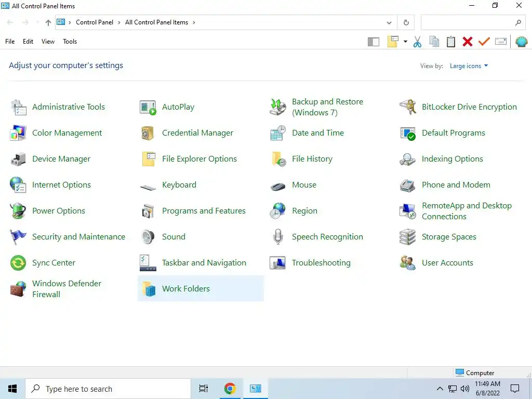The height and width of the screenshot is (399, 532).
Task: Open Date and Time icon
Action: click(x=278, y=133)
